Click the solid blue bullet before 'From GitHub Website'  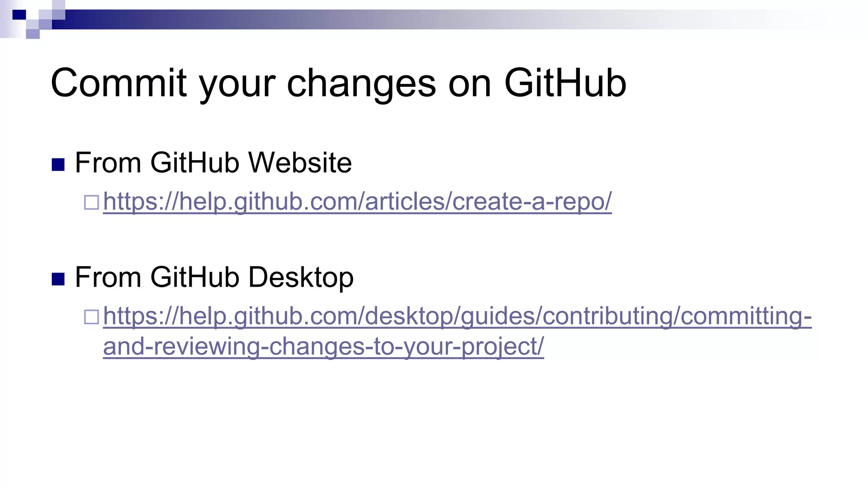[x=58, y=164]
